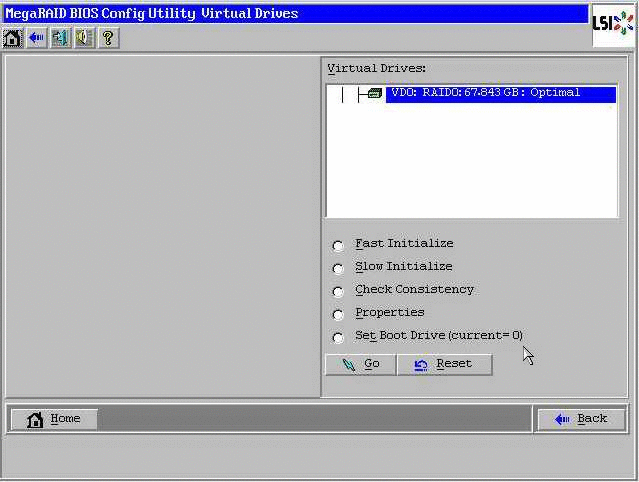This screenshot has width=639, height=482.
Task: Open help with the question mark icon
Action: click(x=108, y=38)
